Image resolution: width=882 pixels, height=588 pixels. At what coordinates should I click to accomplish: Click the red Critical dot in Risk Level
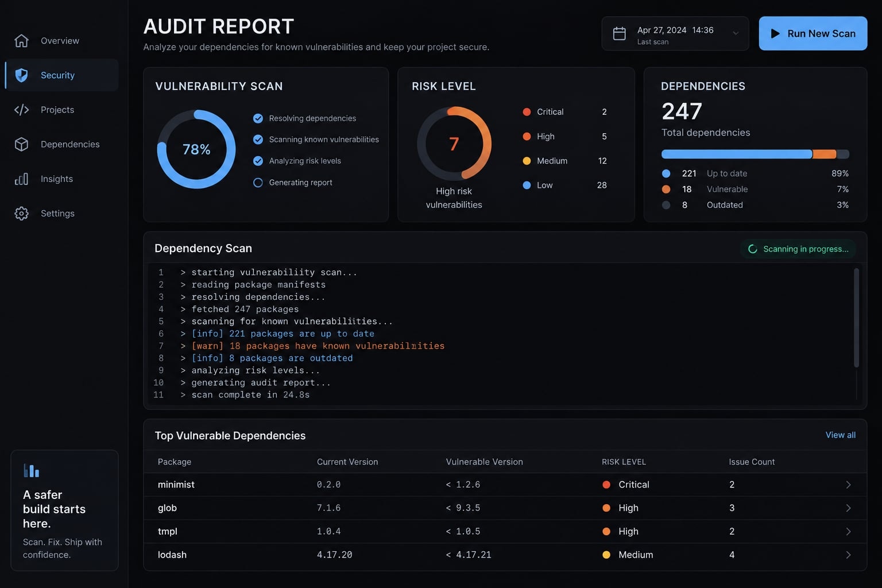[x=527, y=112]
